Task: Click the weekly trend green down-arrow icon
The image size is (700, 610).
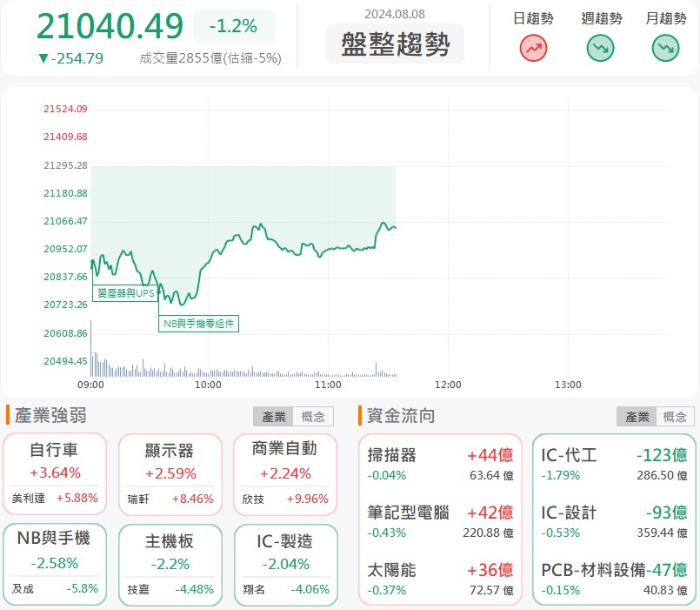Action: (x=600, y=48)
